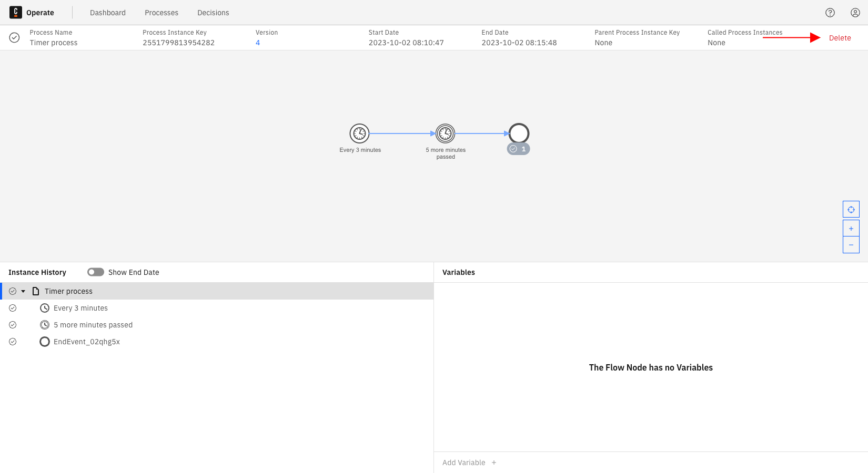Click 'The Flow Node has no Variables' message
The height and width of the screenshot is (473, 868).
[x=651, y=367]
